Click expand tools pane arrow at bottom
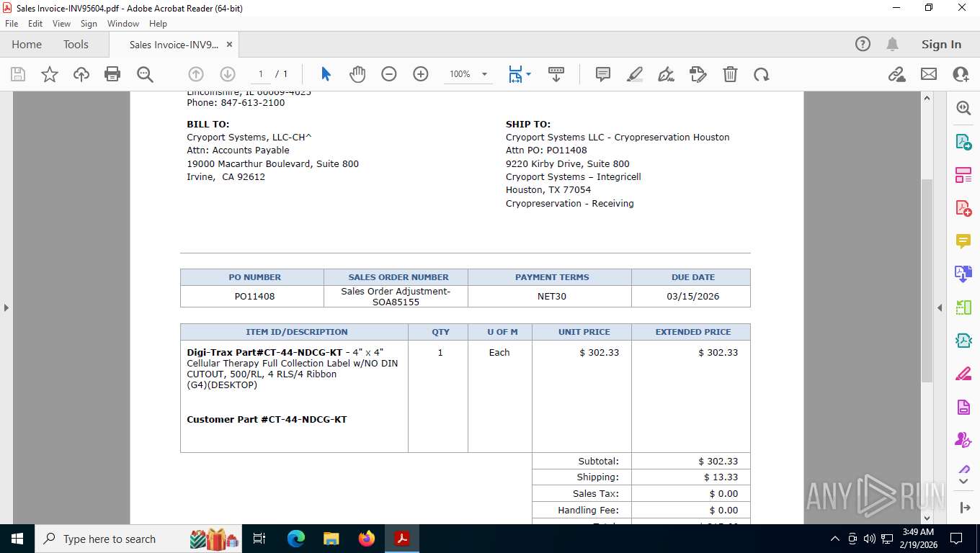 pos(966,508)
